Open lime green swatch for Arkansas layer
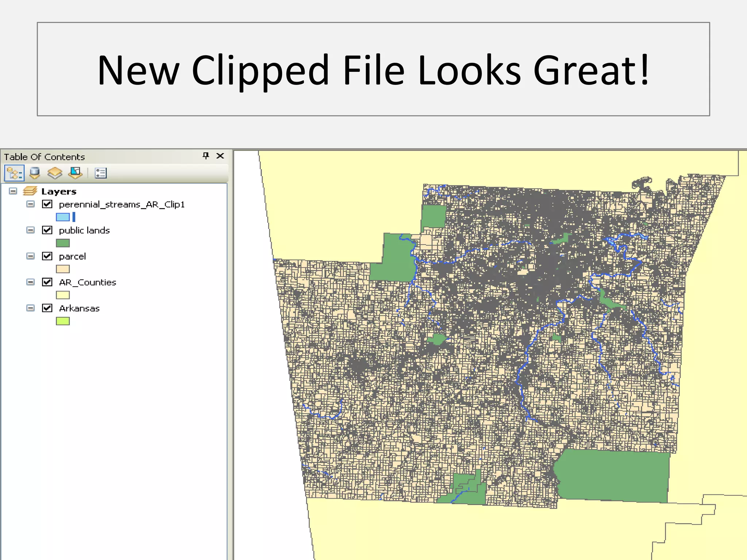 pyautogui.click(x=63, y=321)
